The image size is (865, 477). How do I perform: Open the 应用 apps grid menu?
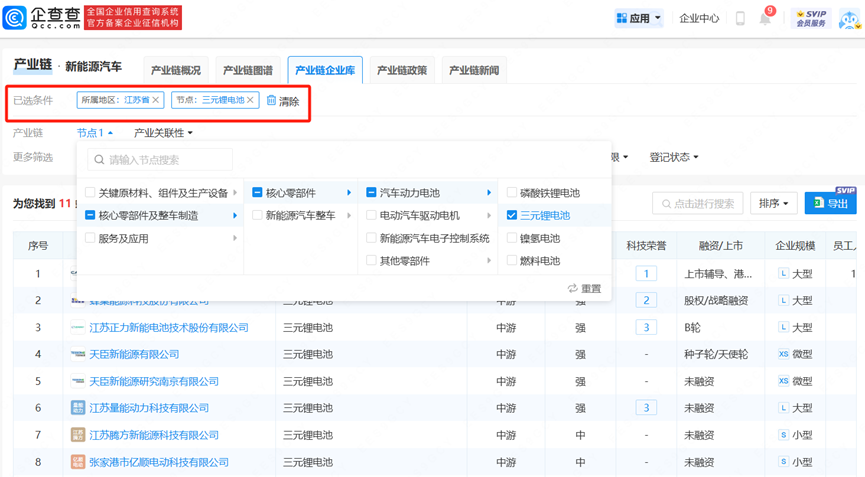coord(638,18)
